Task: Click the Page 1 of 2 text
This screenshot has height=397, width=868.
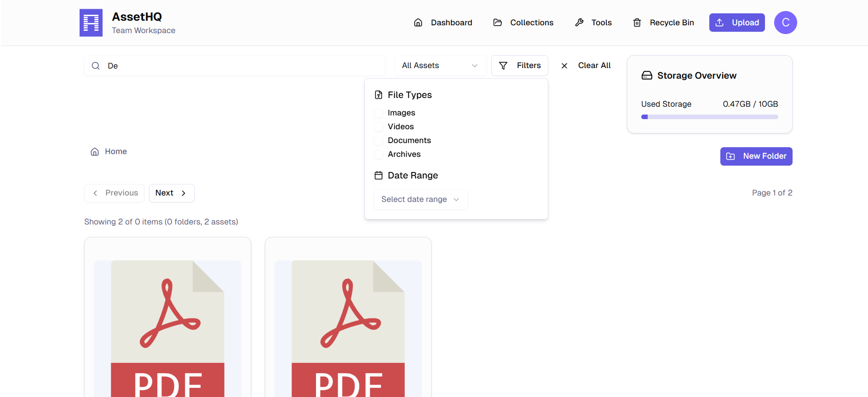Action: [772, 193]
